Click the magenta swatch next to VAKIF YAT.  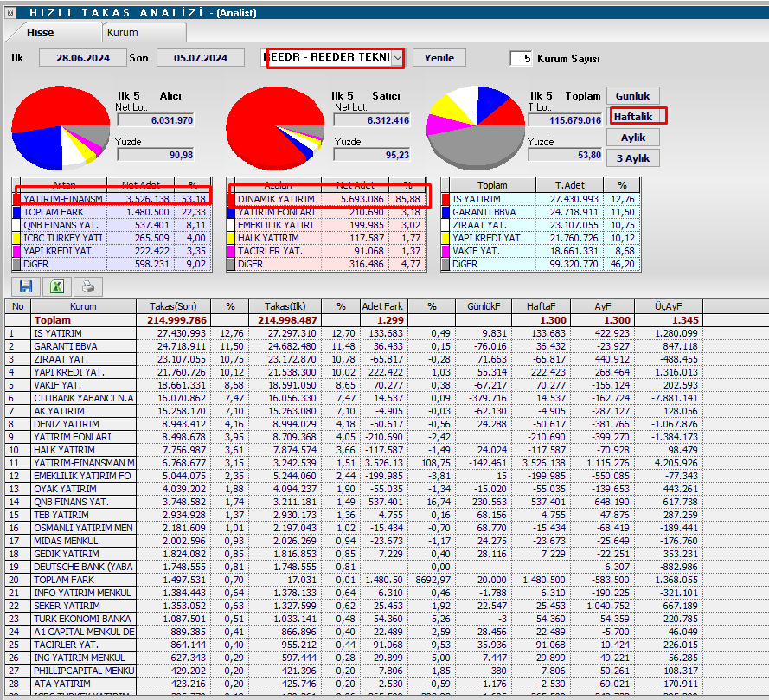(445, 251)
